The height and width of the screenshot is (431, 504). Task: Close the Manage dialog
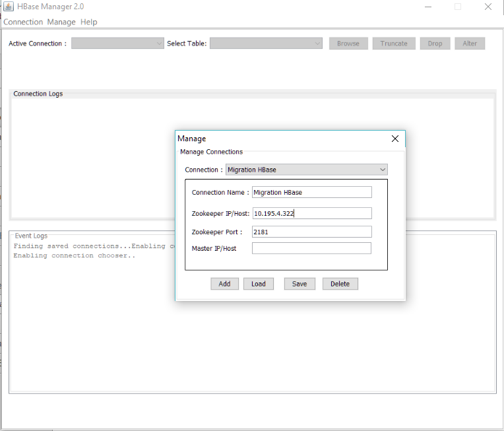(395, 139)
